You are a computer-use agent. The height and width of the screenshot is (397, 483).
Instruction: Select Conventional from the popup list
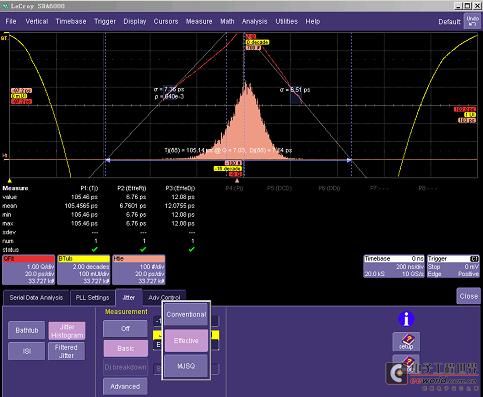[186, 314]
